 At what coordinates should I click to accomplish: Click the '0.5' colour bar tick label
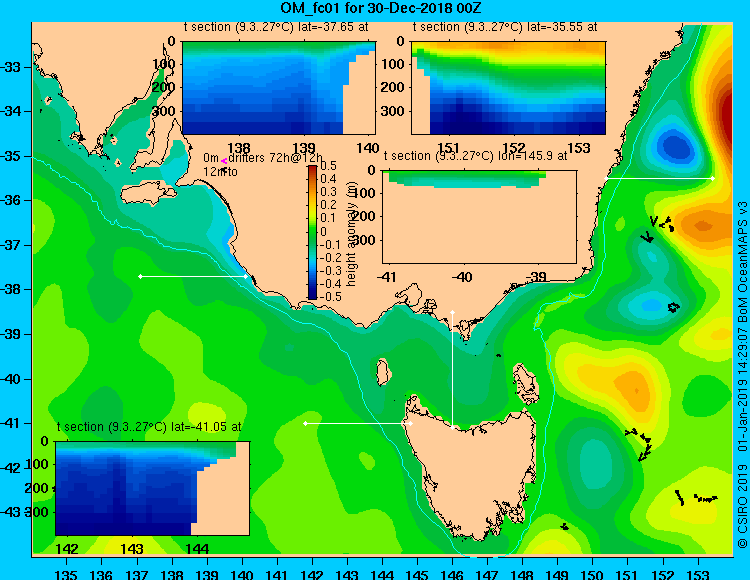pos(328,166)
